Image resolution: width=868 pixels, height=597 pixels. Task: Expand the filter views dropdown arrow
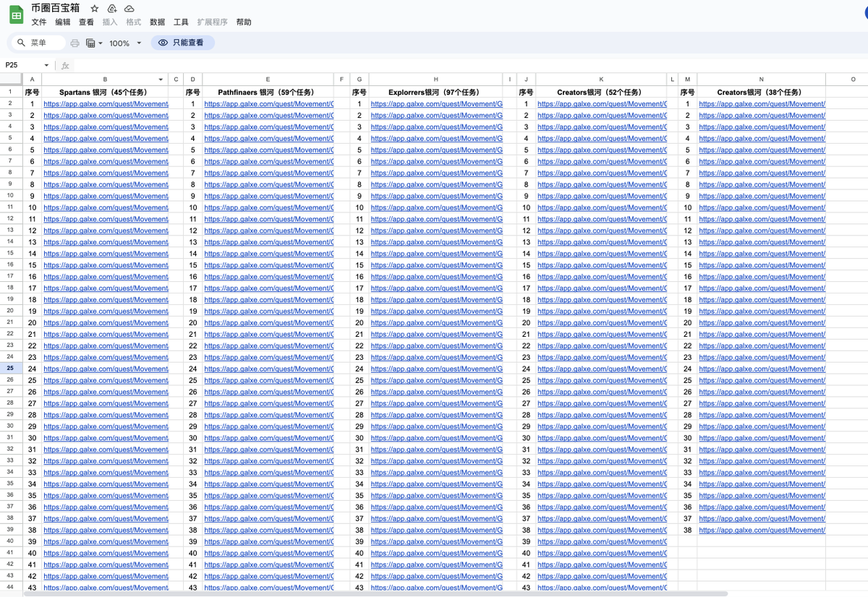(101, 43)
